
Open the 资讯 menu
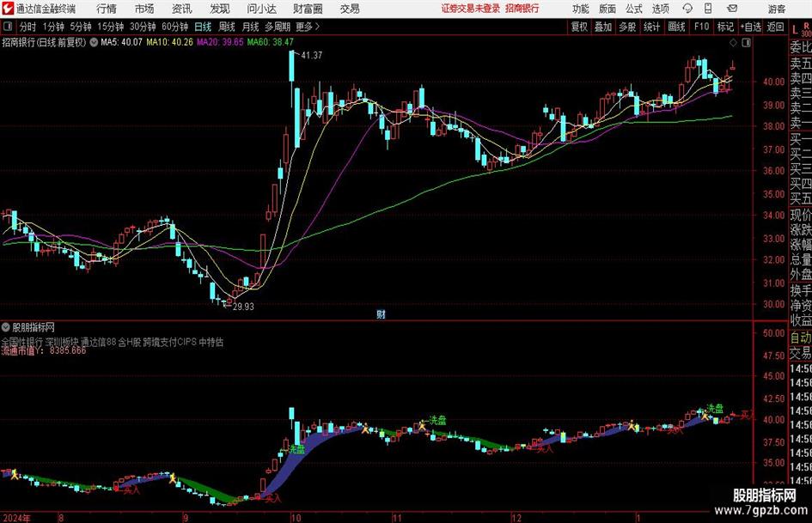182,9
